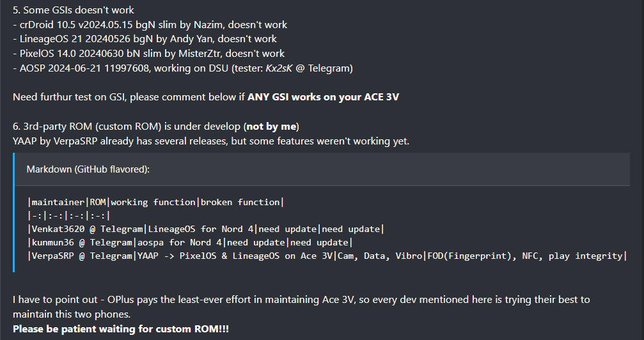The height and width of the screenshot is (340, 644).
Task: Click bold 'Please be patient waiting for custom ROM!!!'
Action: [x=121, y=329]
